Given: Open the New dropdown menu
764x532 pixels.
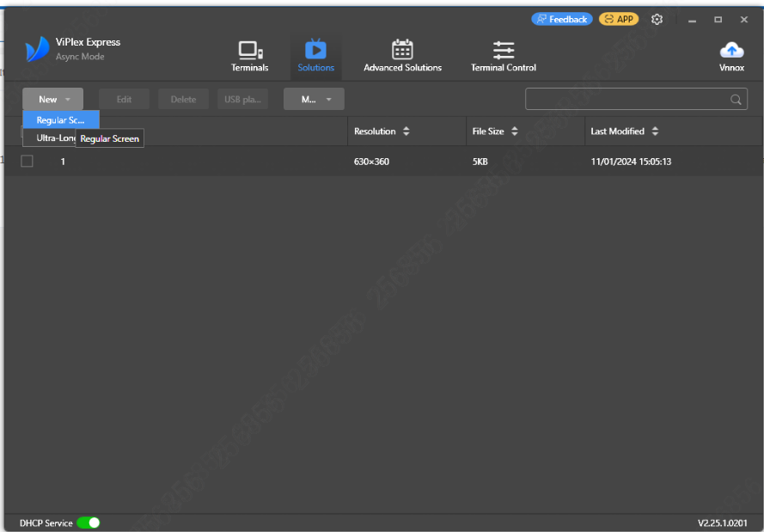Looking at the screenshot, I should pyautogui.click(x=52, y=99).
